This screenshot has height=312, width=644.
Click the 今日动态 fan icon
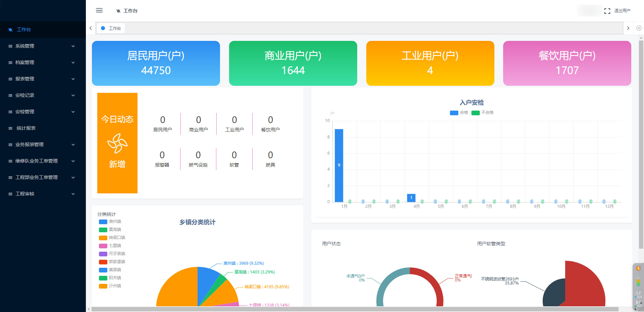pos(117,143)
